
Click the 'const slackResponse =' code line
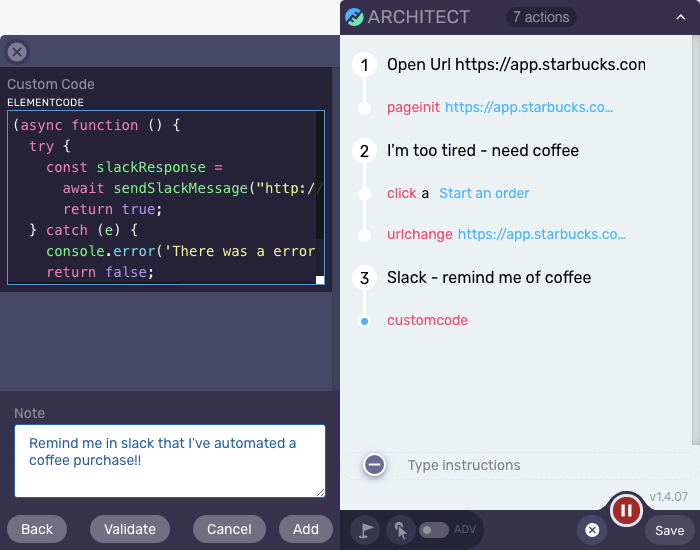(134, 167)
